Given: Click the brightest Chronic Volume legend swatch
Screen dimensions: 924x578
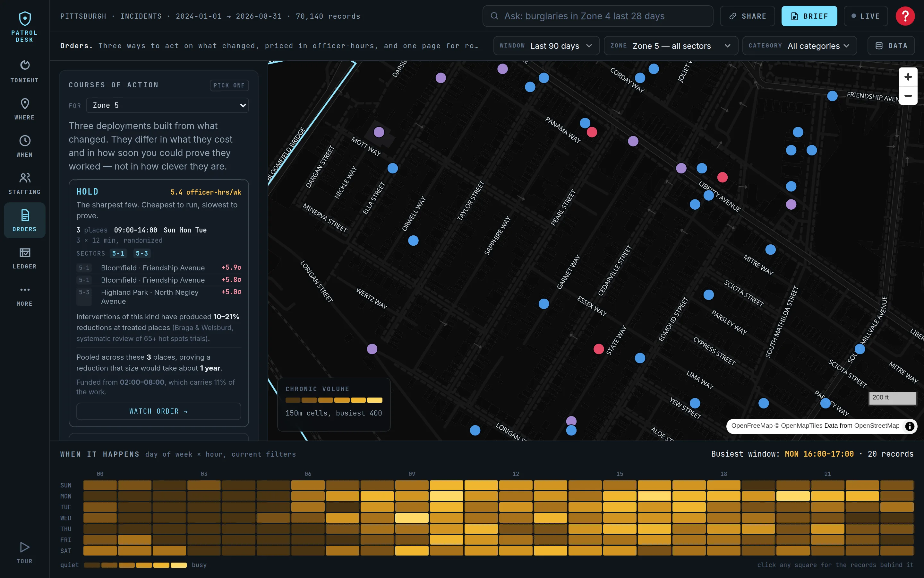Looking at the screenshot, I should tap(374, 400).
